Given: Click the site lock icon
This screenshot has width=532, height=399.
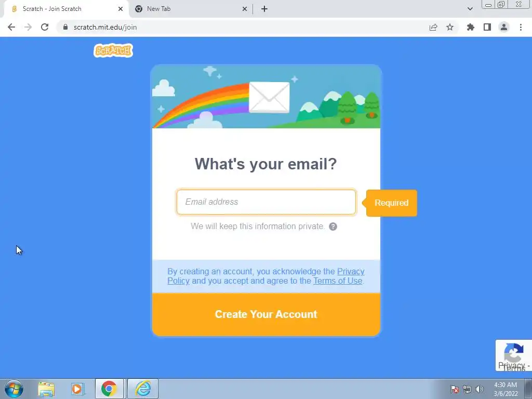Looking at the screenshot, I should [65, 27].
